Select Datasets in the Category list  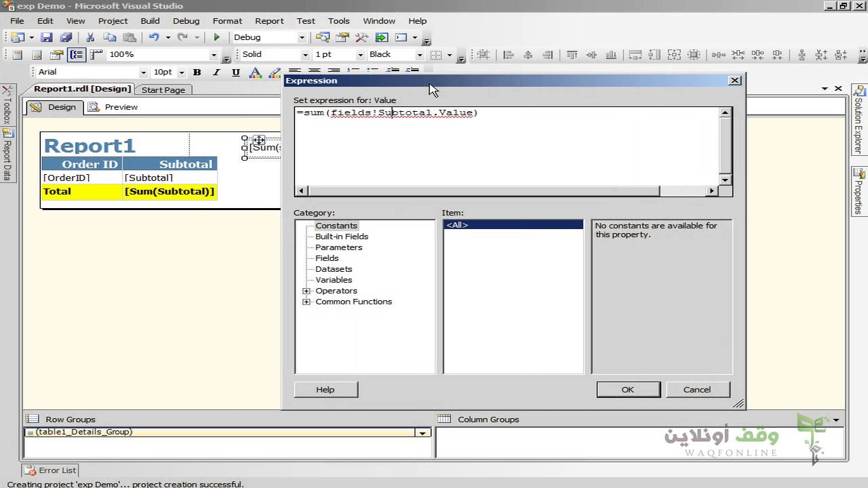[334, 269]
